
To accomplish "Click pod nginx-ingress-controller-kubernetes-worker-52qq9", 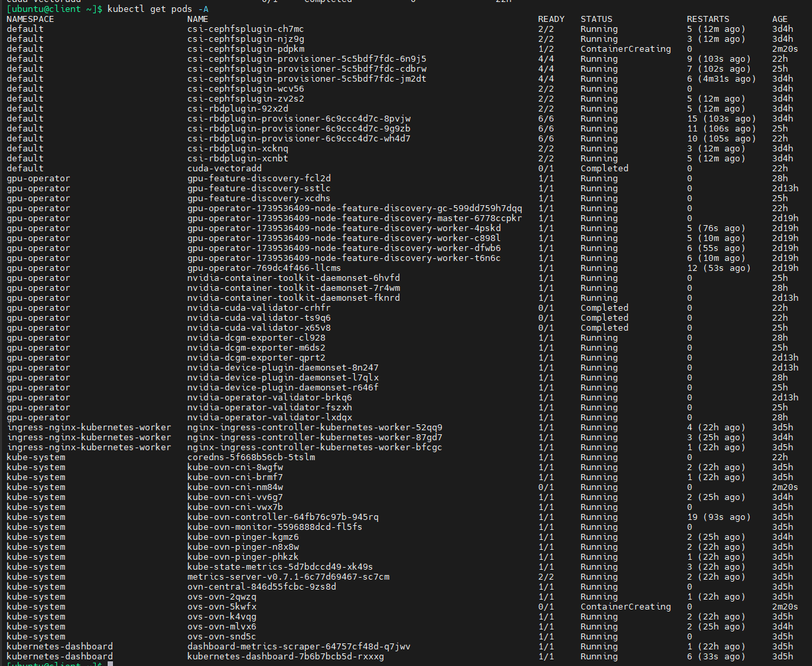I will pos(315,428).
